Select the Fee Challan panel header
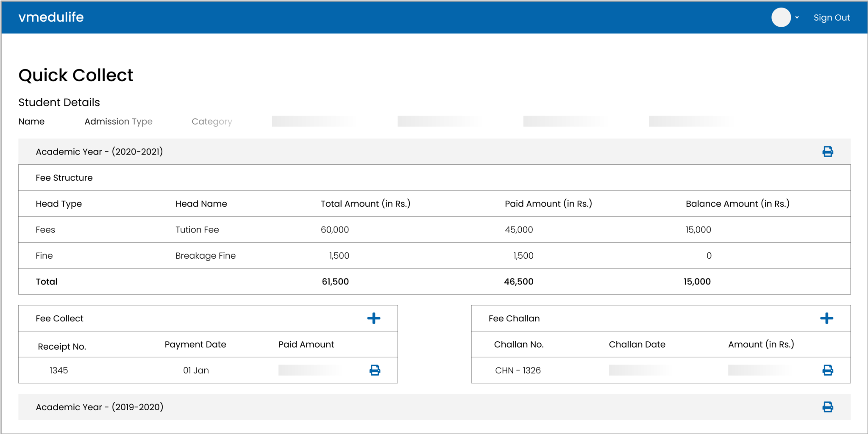 pyautogui.click(x=514, y=318)
